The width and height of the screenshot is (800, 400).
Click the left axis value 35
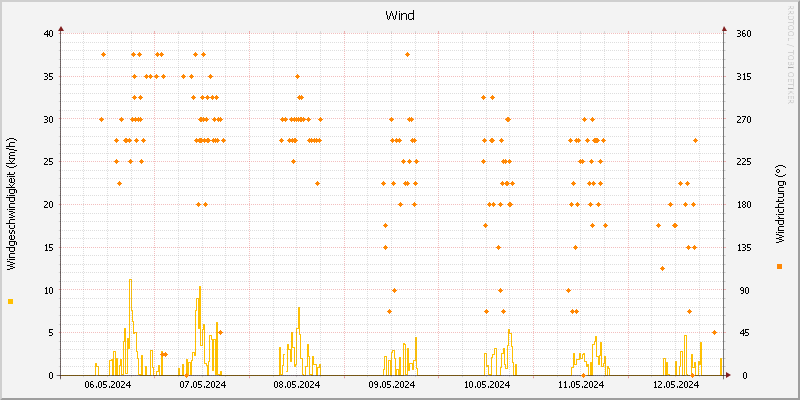[49, 77]
